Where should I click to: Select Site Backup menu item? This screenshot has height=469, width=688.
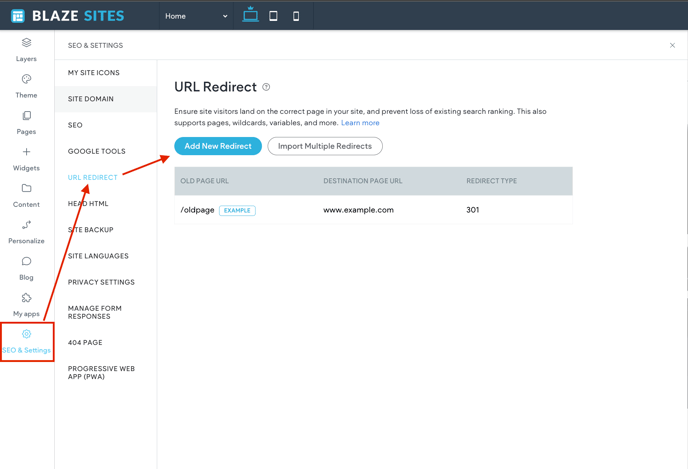point(91,230)
